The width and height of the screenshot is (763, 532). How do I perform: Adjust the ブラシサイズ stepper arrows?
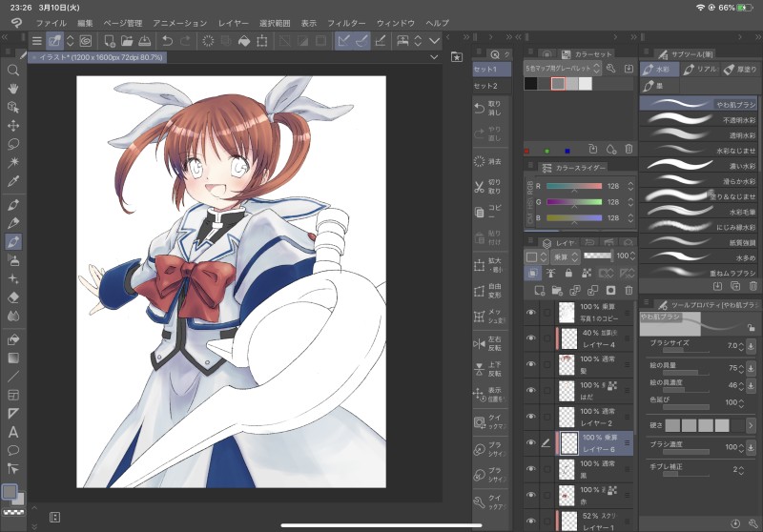coord(741,346)
